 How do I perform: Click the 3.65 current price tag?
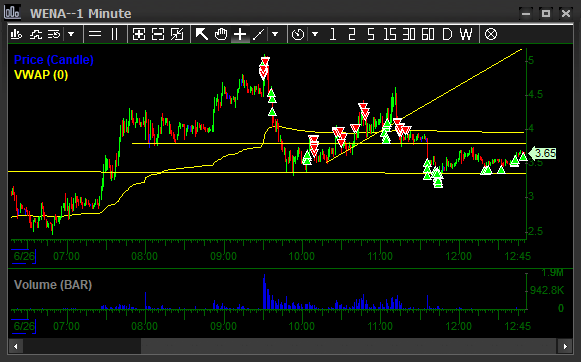click(543, 153)
